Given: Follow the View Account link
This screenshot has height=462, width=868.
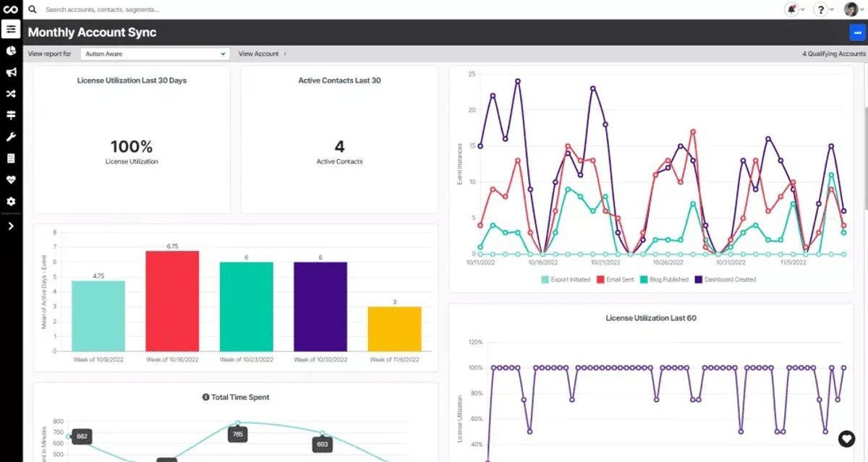Looking at the screenshot, I should pos(259,54).
